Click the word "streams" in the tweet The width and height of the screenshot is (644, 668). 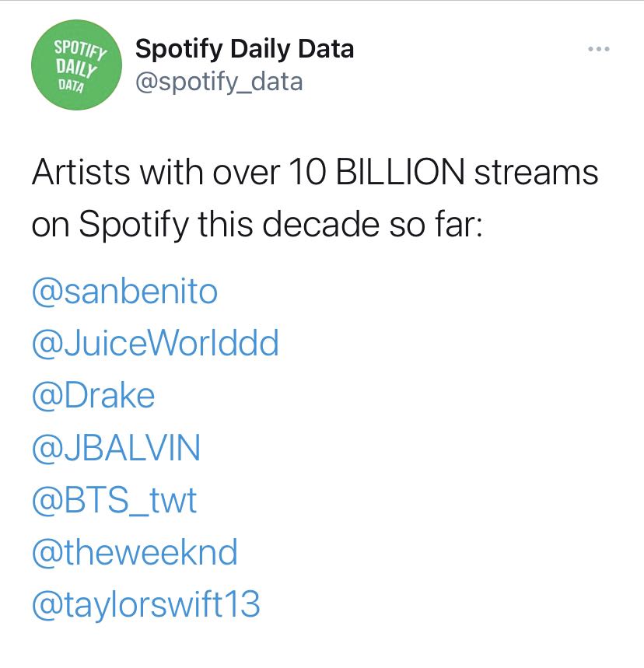(536, 172)
